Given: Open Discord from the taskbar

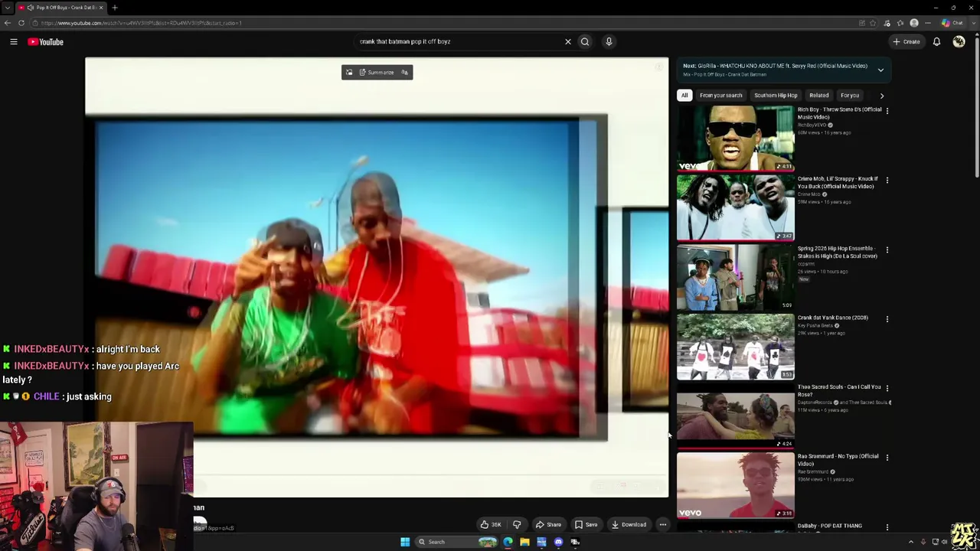Looking at the screenshot, I should click(558, 542).
